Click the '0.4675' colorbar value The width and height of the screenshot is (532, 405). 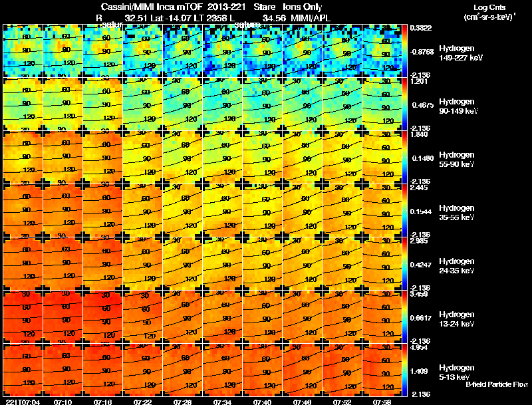(x=423, y=105)
